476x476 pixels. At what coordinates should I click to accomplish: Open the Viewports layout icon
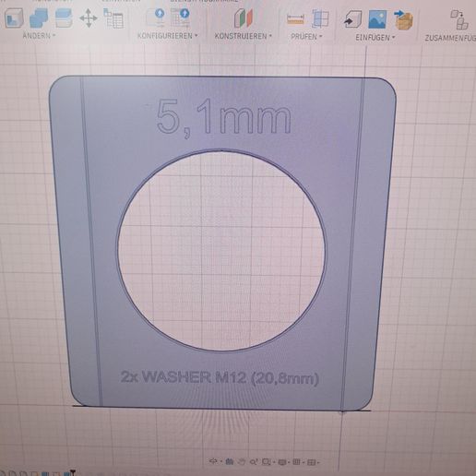click(311, 462)
